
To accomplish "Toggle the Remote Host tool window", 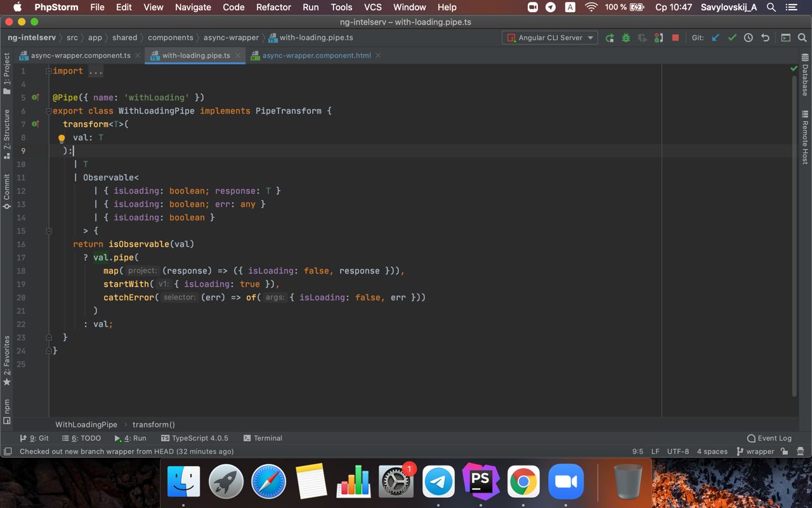I will (x=805, y=137).
